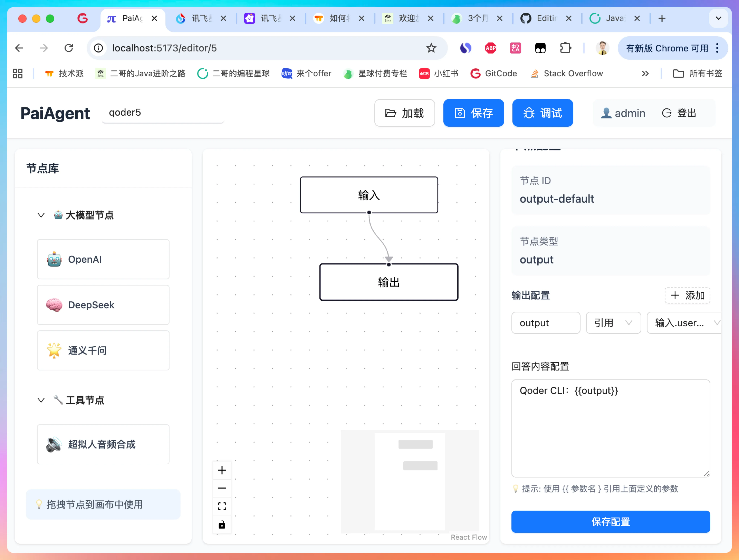Open the 引用 type dropdown
The width and height of the screenshot is (739, 560).
pos(613,323)
